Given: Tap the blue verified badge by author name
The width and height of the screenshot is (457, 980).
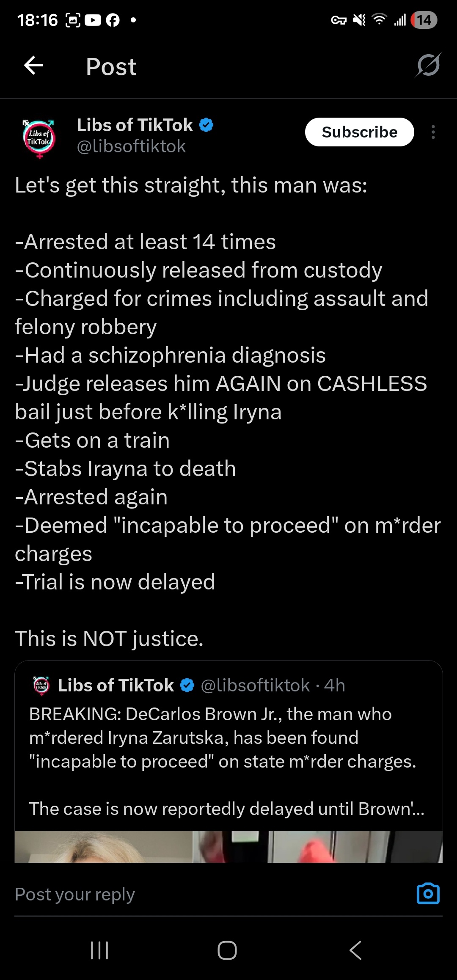Looking at the screenshot, I should [x=206, y=125].
